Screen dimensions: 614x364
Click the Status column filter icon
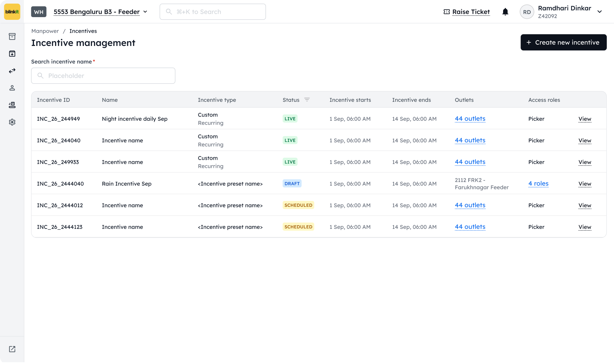pos(307,100)
